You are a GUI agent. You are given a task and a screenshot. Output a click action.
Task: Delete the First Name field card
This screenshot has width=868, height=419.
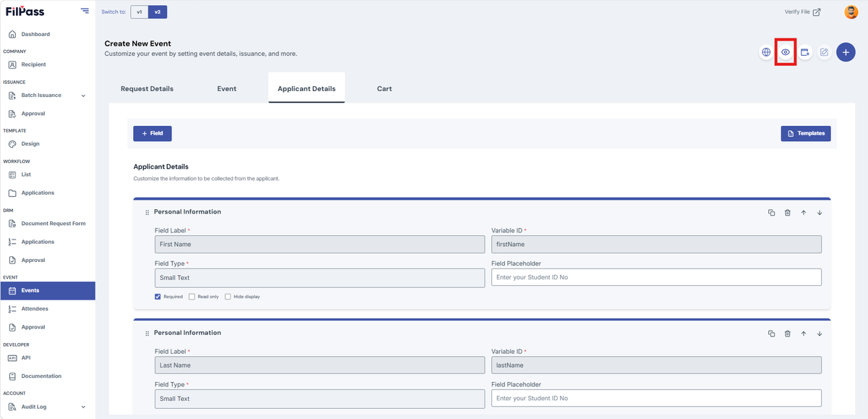(x=788, y=212)
